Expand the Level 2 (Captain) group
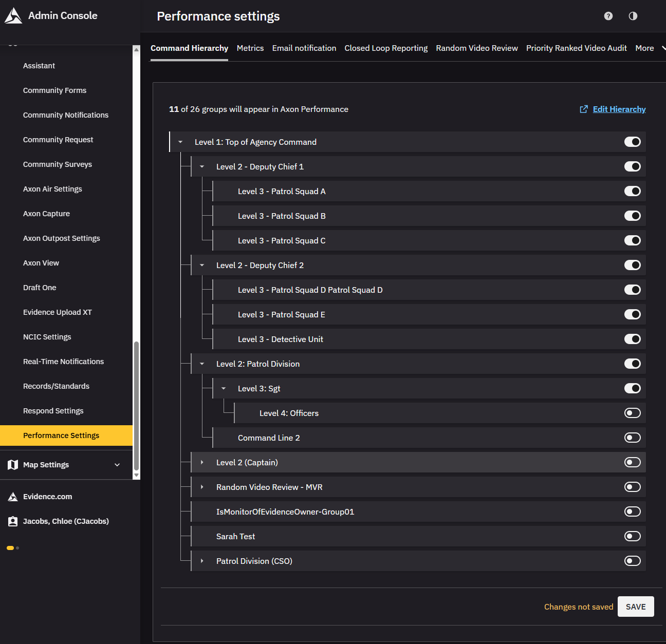The image size is (666, 644). [x=202, y=463]
